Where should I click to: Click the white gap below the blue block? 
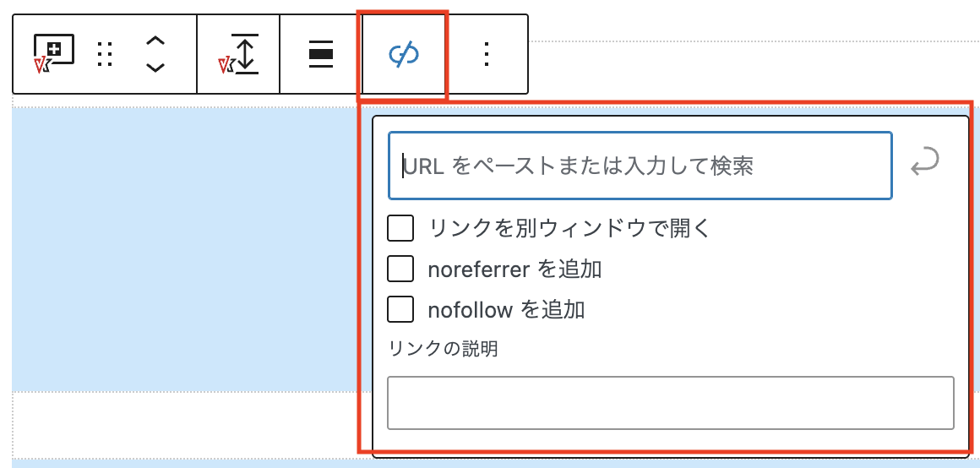pos(186,425)
